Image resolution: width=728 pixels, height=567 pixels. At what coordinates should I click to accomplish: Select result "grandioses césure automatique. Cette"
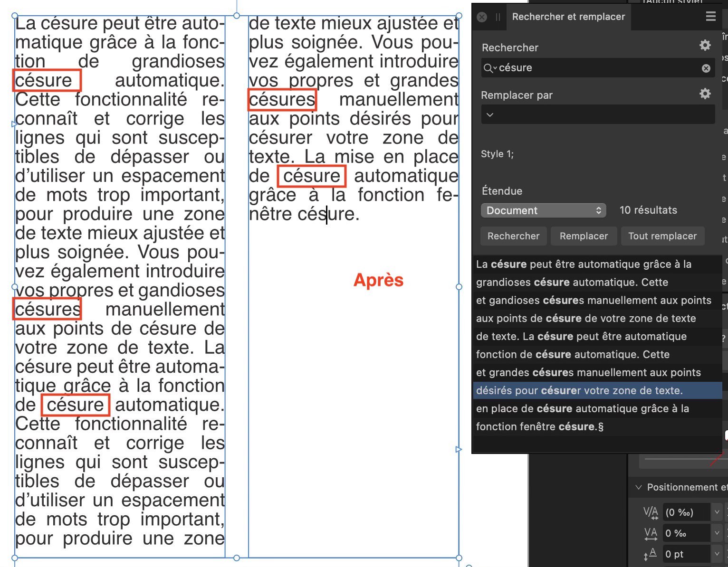(x=598, y=282)
